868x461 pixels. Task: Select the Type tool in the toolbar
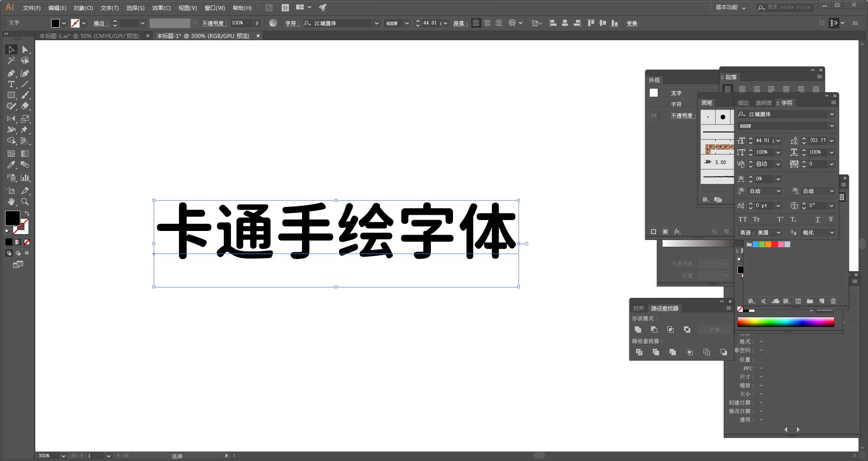click(11, 84)
